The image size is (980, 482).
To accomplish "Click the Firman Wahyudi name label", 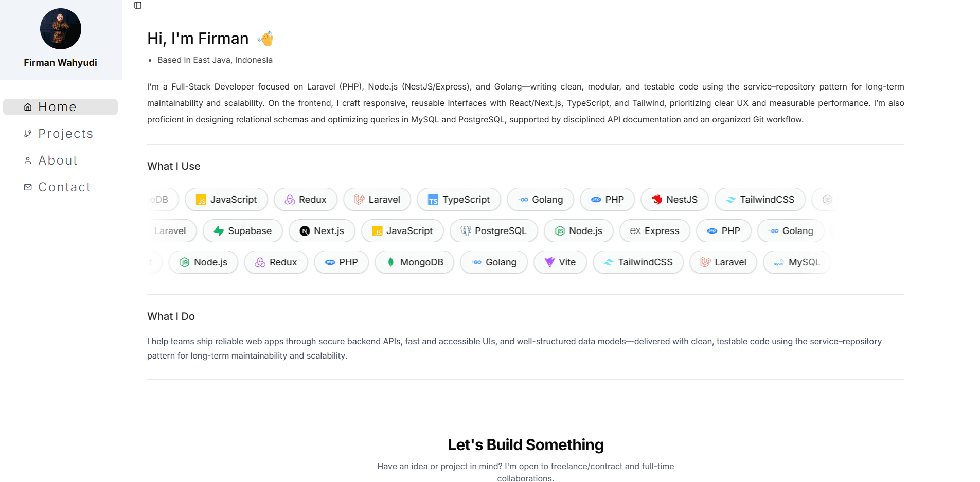I will click(60, 63).
